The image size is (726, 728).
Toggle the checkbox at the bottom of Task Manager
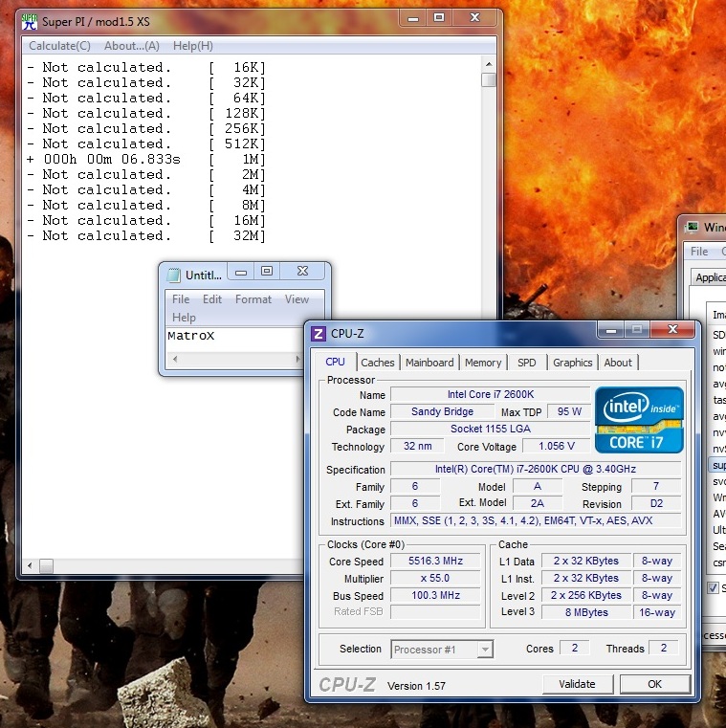tap(713, 587)
